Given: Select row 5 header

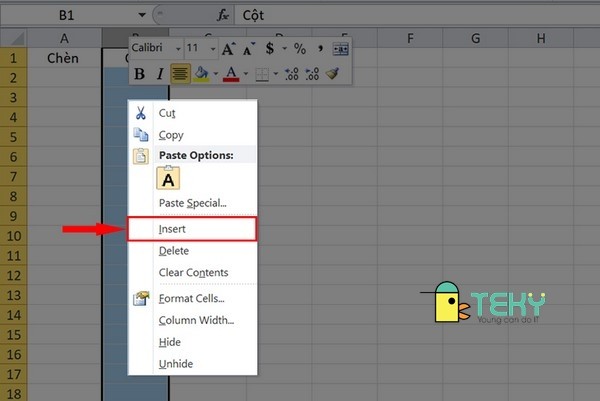Looking at the screenshot, I should (13, 137).
